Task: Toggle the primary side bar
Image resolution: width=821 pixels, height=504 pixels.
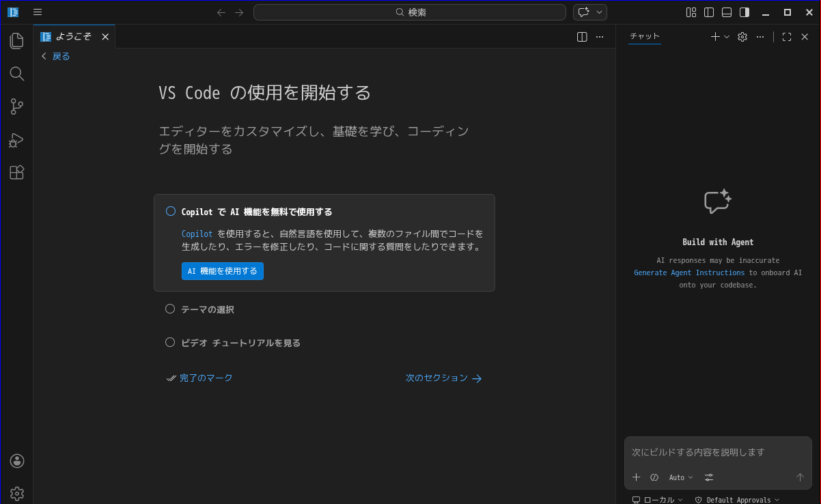Action: coord(709,12)
